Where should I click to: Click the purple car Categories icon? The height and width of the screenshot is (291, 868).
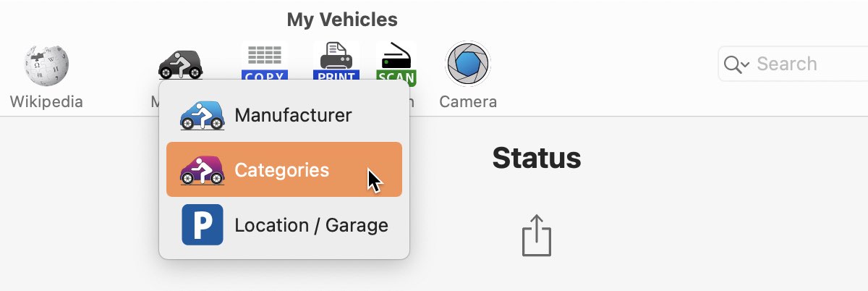point(202,170)
